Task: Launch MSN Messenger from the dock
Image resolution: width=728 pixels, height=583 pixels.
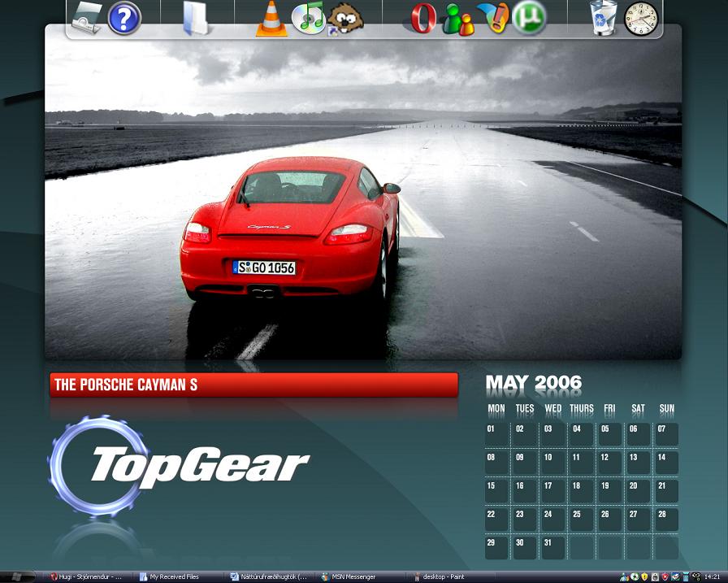Action: coord(457,19)
